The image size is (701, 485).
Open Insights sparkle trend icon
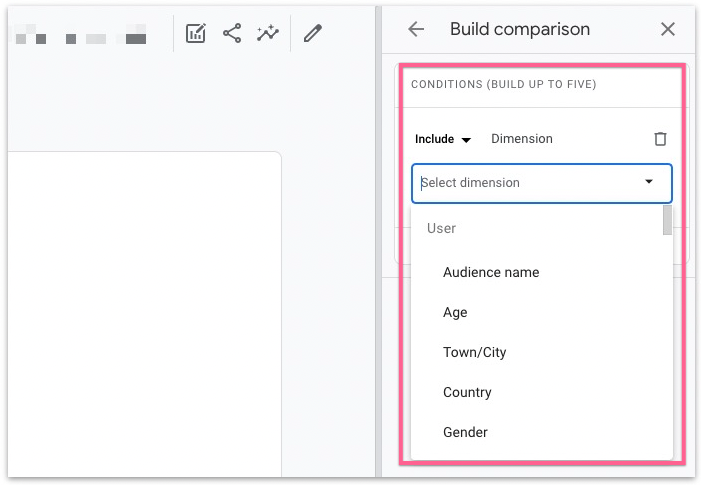click(x=267, y=34)
